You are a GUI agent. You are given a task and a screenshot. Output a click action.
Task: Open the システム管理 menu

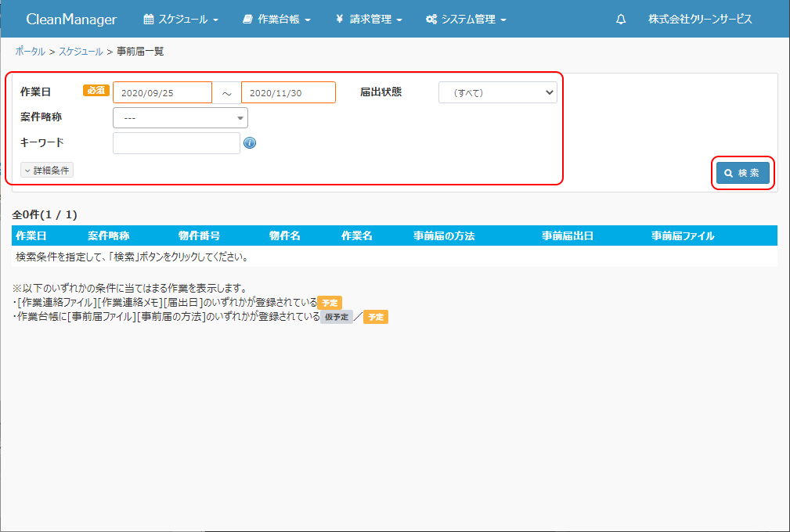(x=466, y=20)
